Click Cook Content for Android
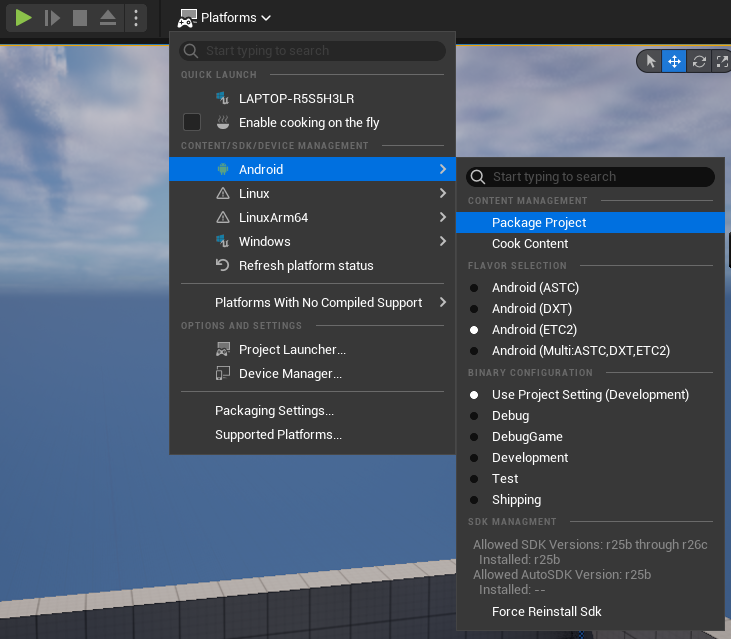 pyautogui.click(x=590, y=243)
